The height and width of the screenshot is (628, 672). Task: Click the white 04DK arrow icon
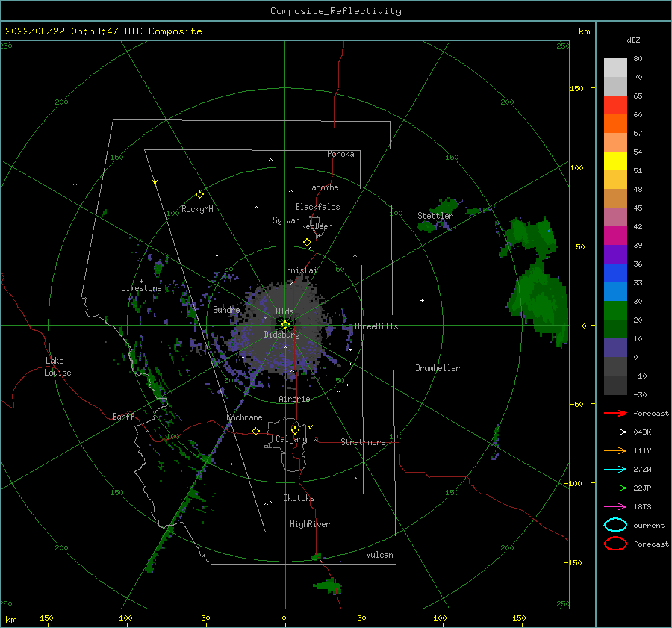(615, 432)
